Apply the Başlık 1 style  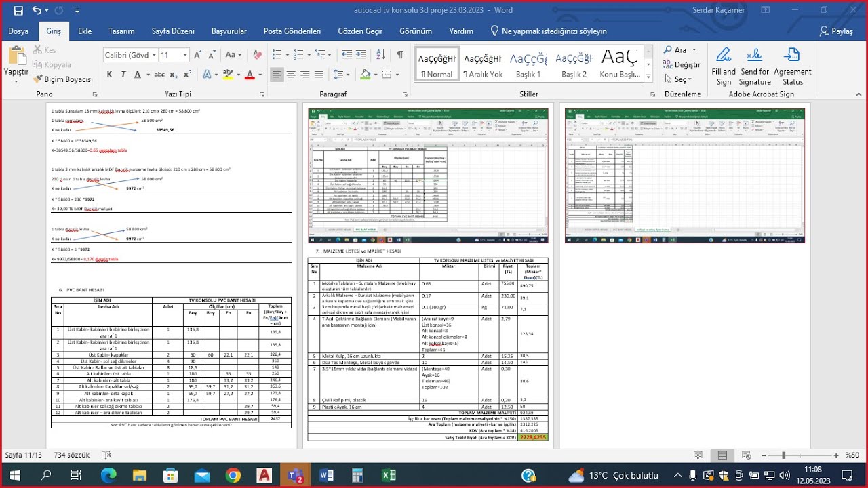528,64
